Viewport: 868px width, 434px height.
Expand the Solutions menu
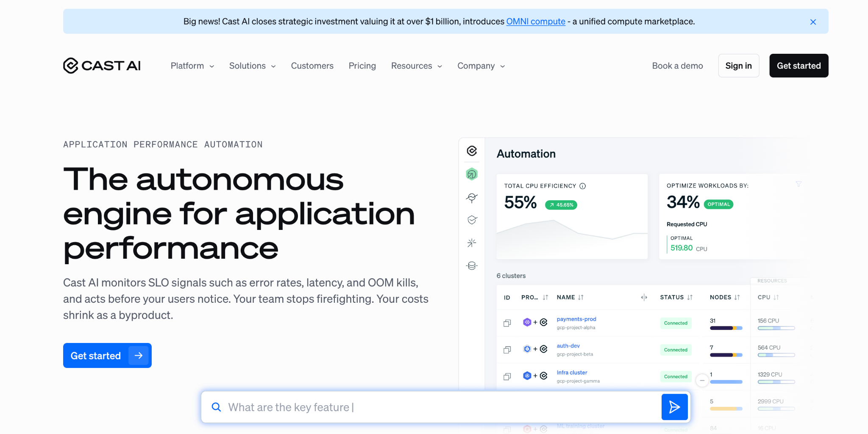point(253,66)
